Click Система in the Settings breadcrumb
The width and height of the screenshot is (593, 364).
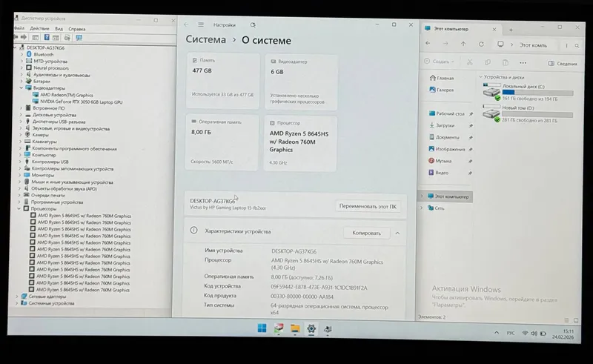pyautogui.click(x=206, y=39)
